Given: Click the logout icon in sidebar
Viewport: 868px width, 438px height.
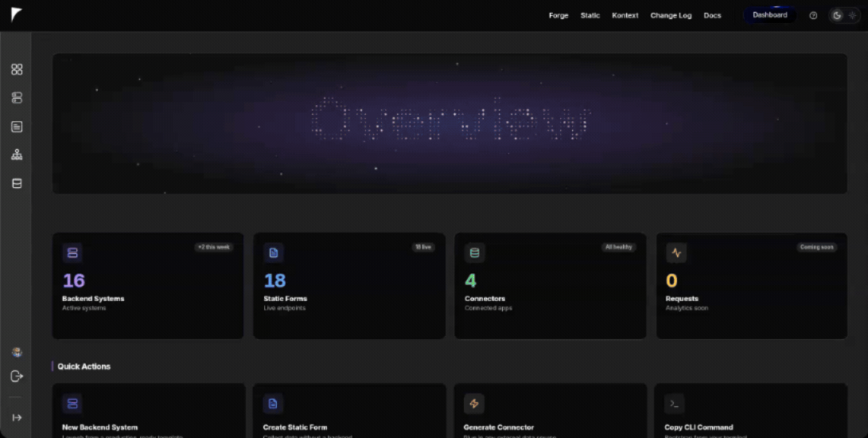Looking at the screenshot, I should pos(17,377).
